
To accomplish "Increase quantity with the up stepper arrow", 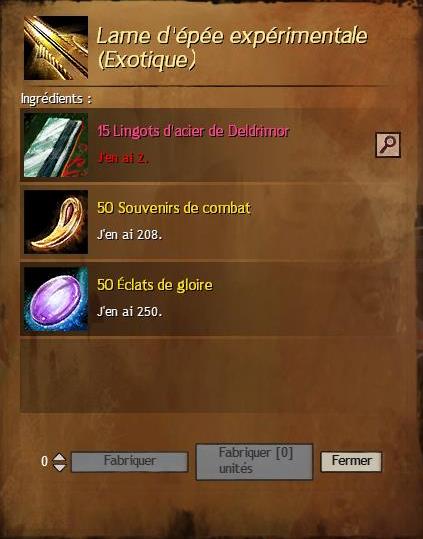I will [x=59, y=457].
